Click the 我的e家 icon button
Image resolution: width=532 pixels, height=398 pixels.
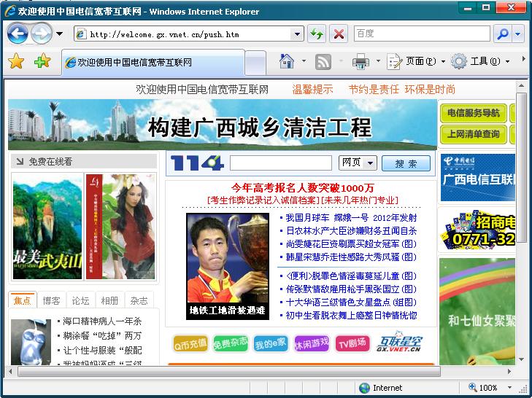click(x=271, y=344)
